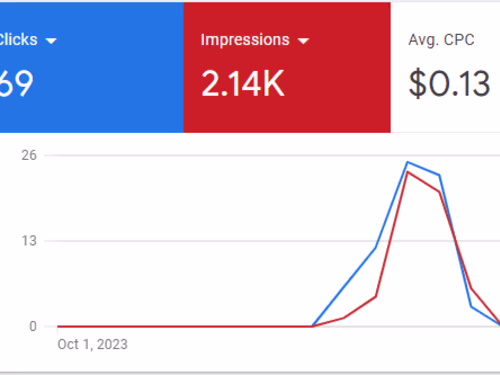Click the red line's second high point after its peak
The width and height of the screenshot is (500, 375).
[439, 192]
